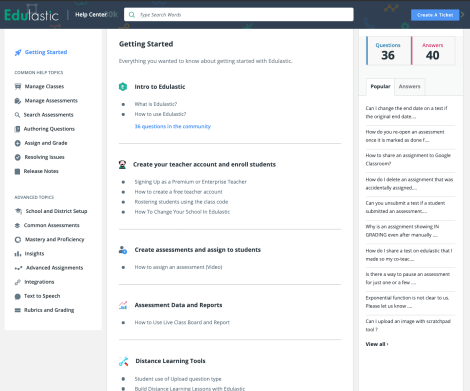Viewport: 470px width, 391px height.
Task: Open question about sharing to Google Classroom
Action: pos(408,160)
